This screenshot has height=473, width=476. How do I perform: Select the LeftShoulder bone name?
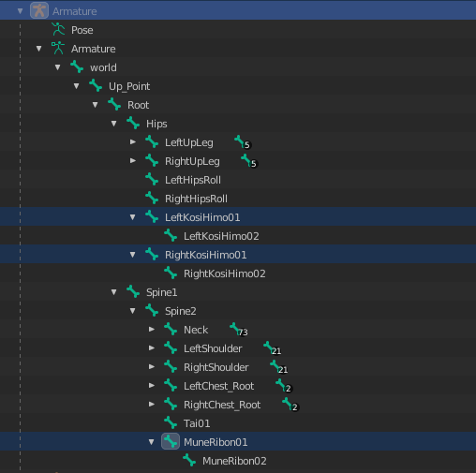(x=213, y=348)
